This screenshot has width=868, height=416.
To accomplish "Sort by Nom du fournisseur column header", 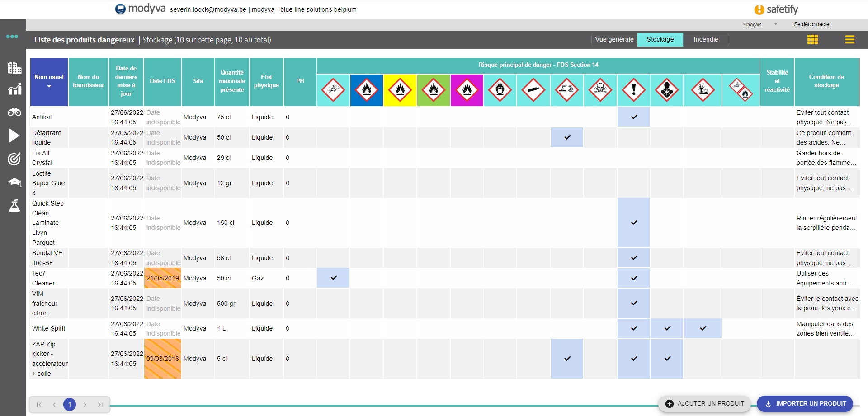I will point(88,81).
